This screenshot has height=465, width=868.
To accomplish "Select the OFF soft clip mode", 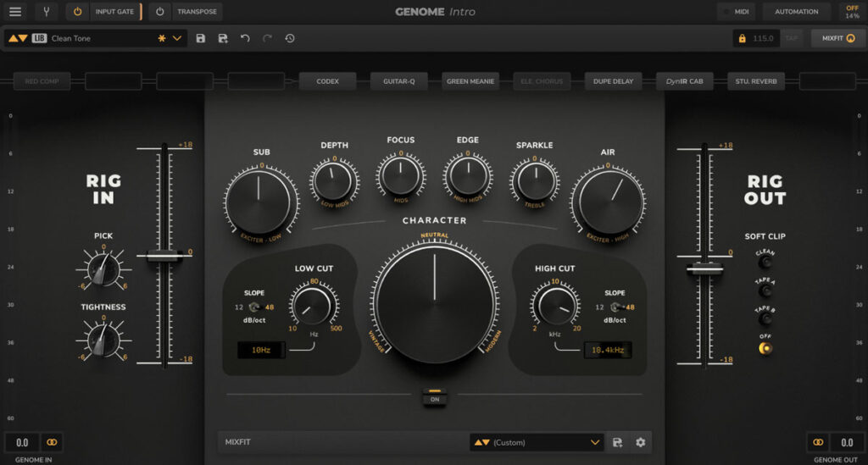I will pyautogui.click(x=765, y=348).
